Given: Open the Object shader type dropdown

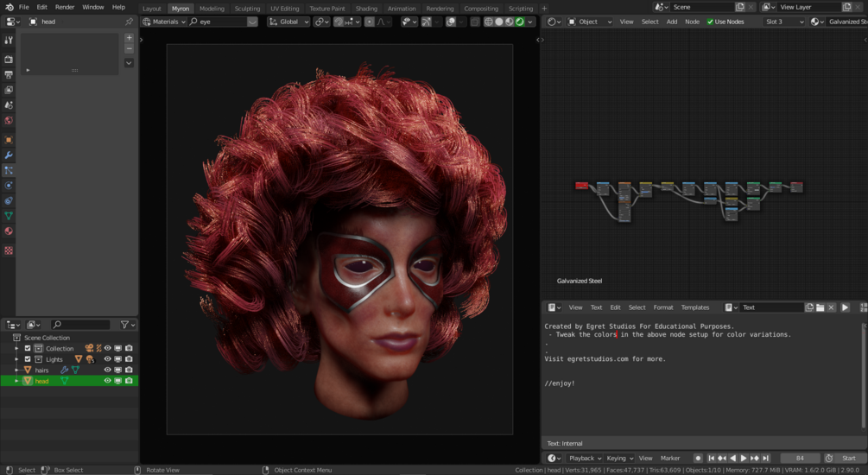Looking at the screenshot, I should 590,22.
